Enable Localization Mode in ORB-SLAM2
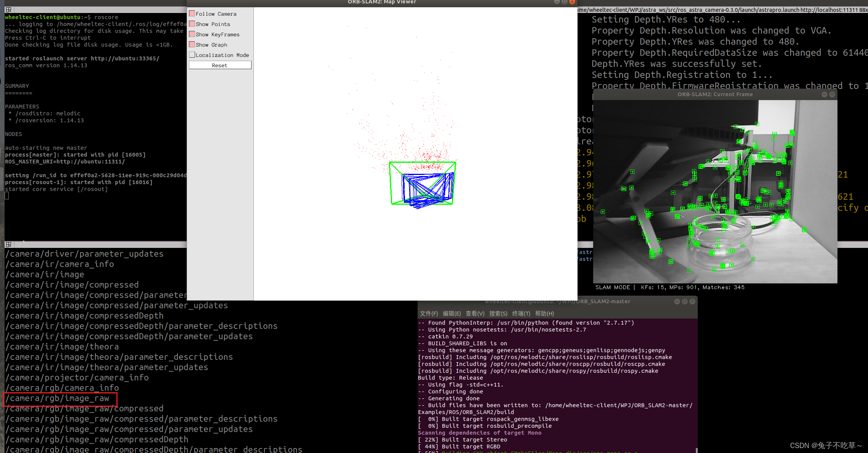Screen dimensions: 868x453 [x=192, y=55]
